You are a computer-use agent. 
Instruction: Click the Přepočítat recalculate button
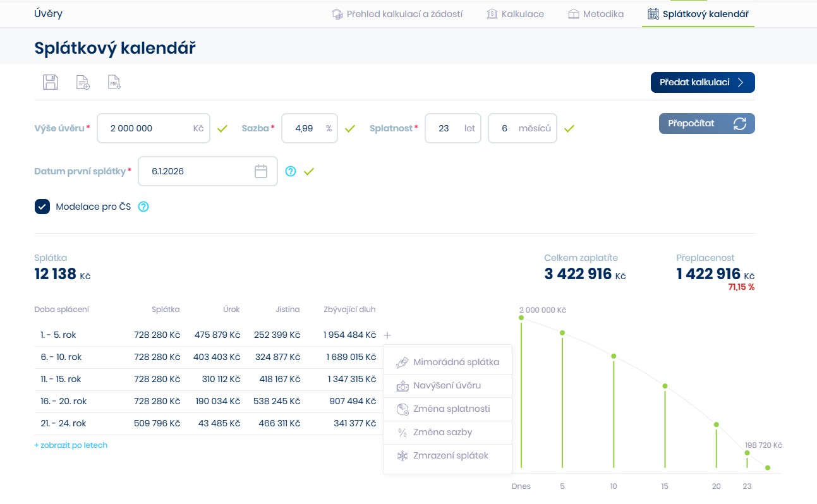[706, 123]
